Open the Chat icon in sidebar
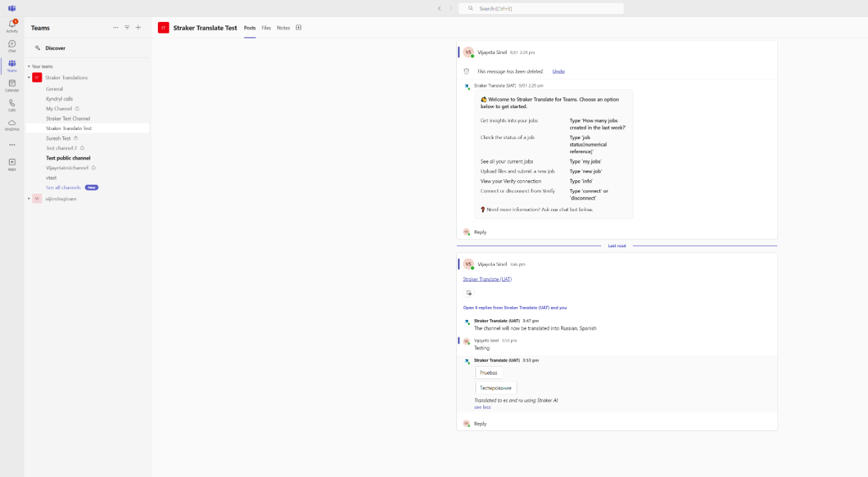The image size is (868, 477). 12,46
